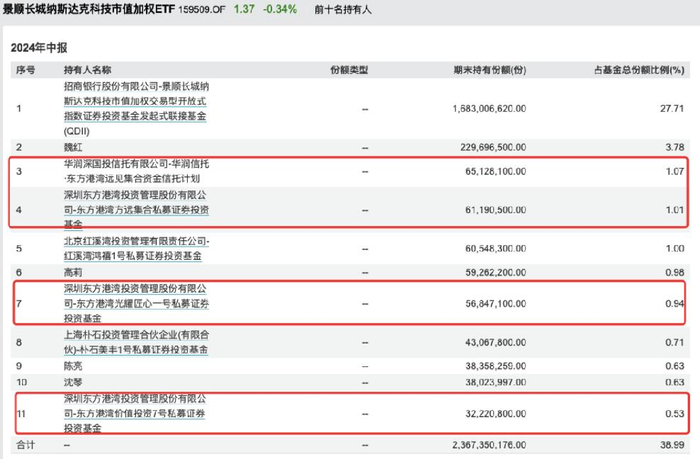This screenshot has height=459, width=700.
Task: Select holder name 沈琴
Action: (73, 382)
